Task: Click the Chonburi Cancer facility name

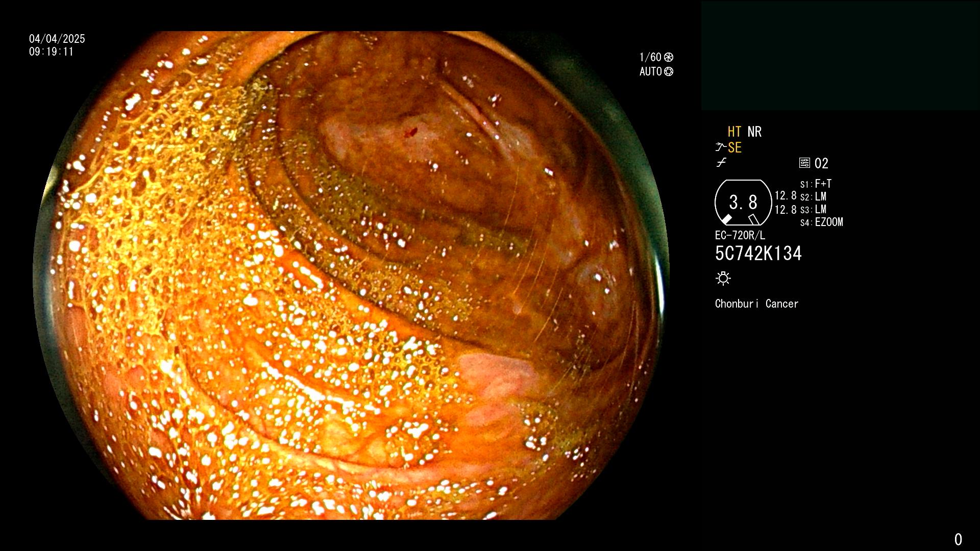Action: pyautogui.click(x=756, y=304)
